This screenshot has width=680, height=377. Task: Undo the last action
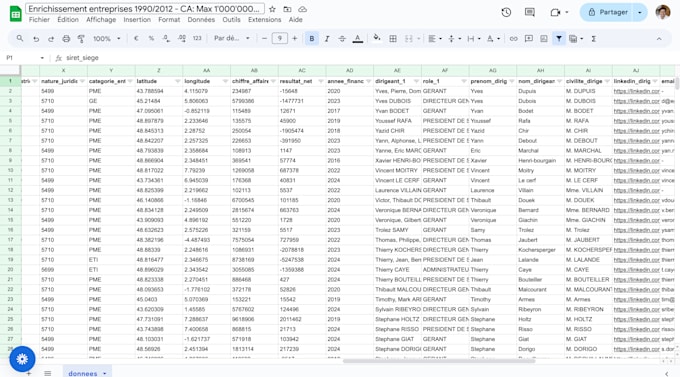pos(36,39)
